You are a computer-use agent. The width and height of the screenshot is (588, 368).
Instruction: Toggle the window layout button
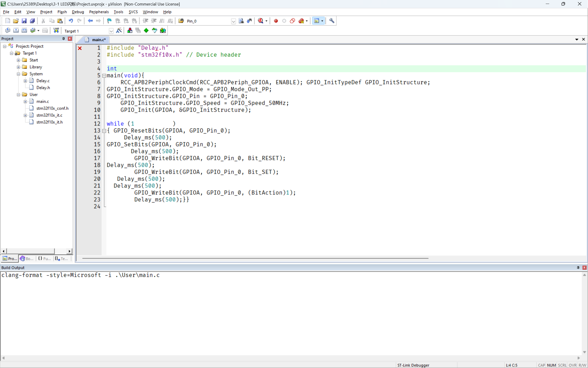[x=316, y=21]
